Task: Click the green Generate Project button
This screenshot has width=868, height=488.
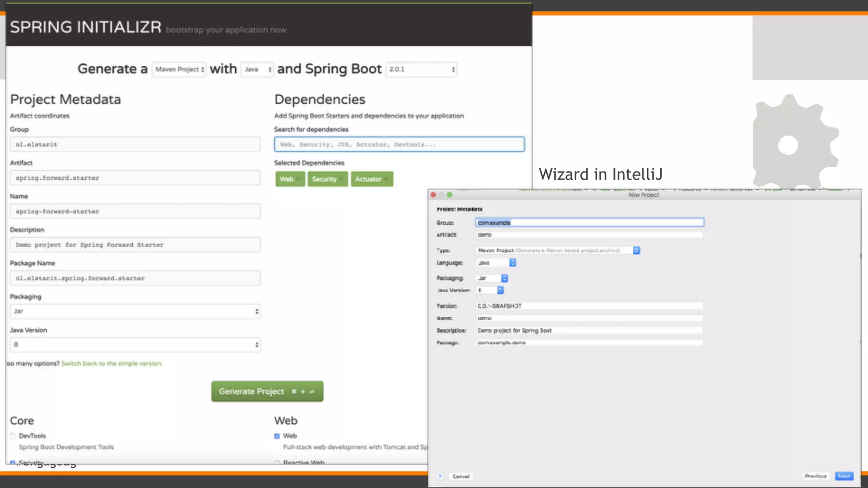Action: [267, 391]
